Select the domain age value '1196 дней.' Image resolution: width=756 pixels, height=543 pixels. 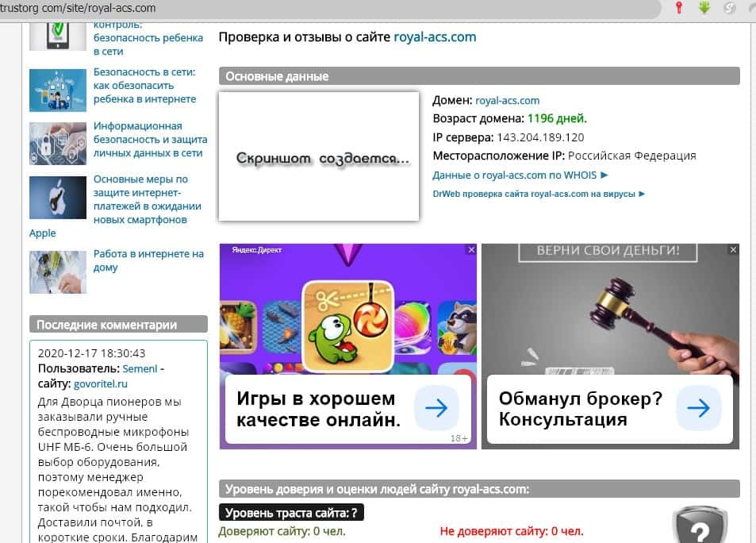[557, 119]
